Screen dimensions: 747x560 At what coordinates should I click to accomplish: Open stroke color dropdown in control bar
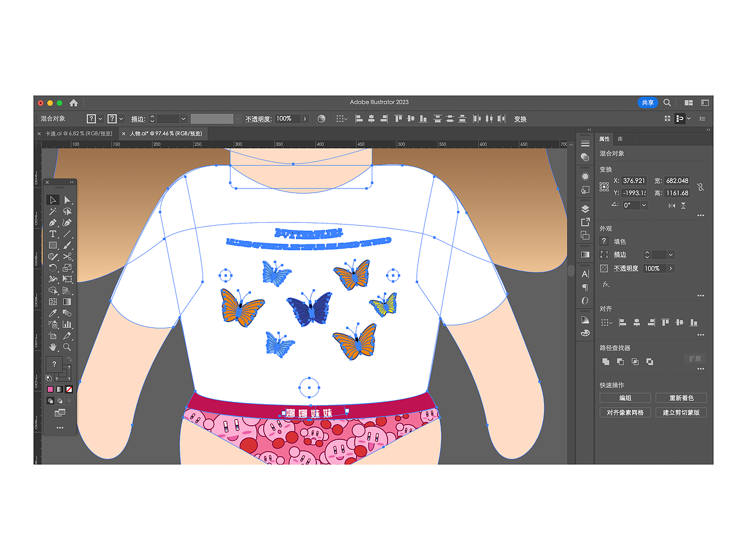(121, 119)
